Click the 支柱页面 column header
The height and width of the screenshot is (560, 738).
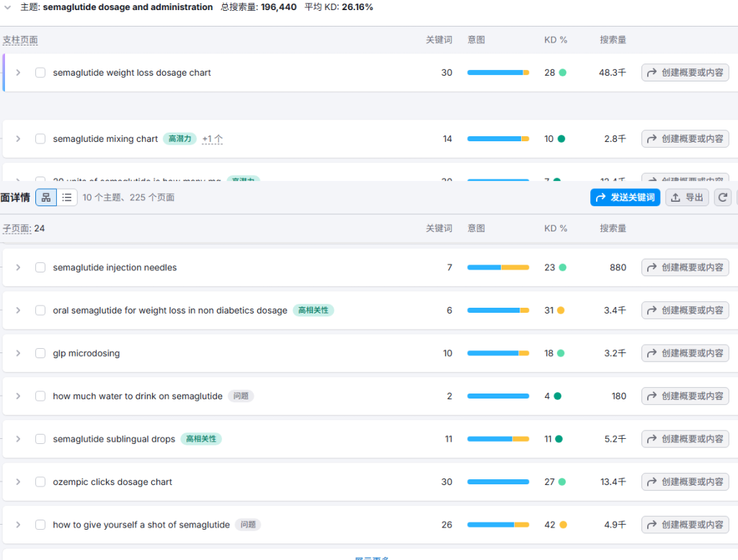[x=20, y=40]
